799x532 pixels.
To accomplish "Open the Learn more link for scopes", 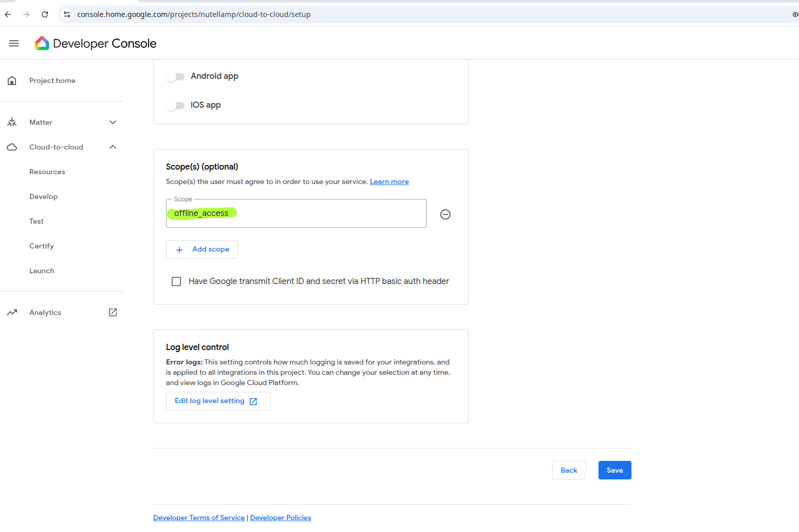I will 389,181.
